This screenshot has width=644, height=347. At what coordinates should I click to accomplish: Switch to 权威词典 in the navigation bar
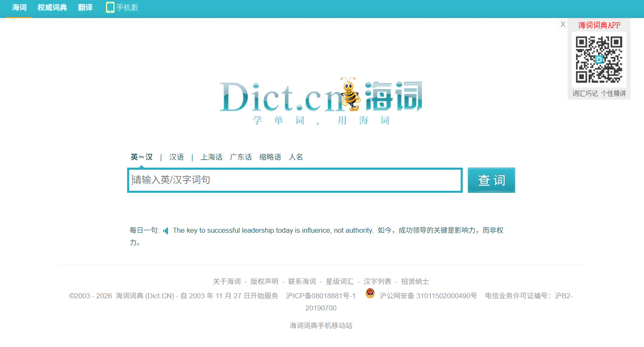(52, 7)
